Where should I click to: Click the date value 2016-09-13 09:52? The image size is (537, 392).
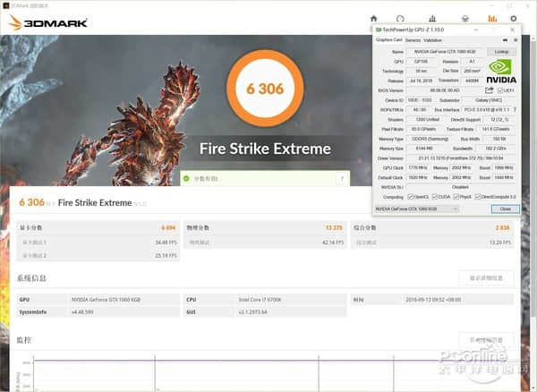tap(433, 300)
